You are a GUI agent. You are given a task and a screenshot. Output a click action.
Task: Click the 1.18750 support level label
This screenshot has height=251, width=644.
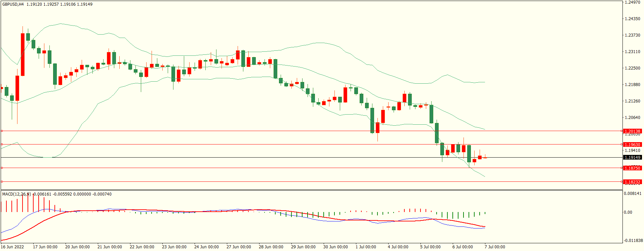click(633, 168)
